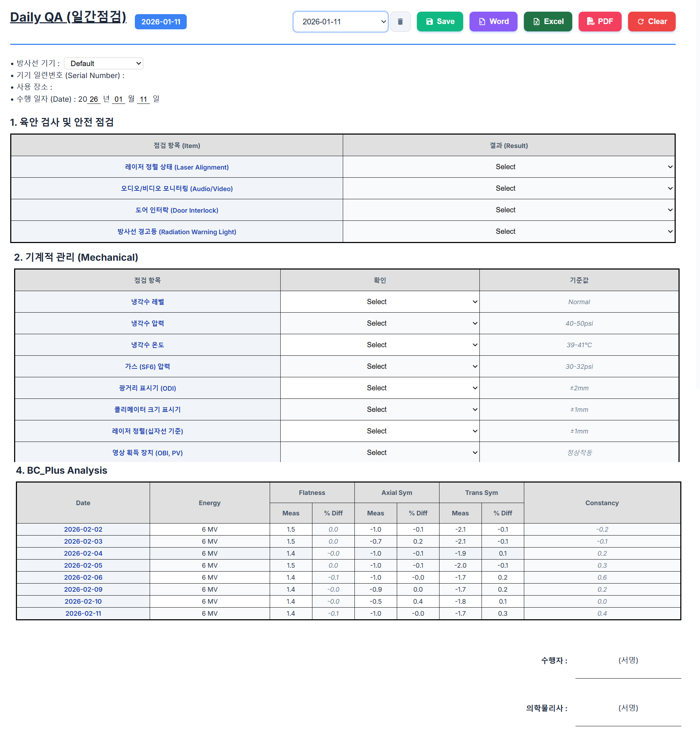
Task: Click the 2026-02-02 date cell
Action: (83, 530)
